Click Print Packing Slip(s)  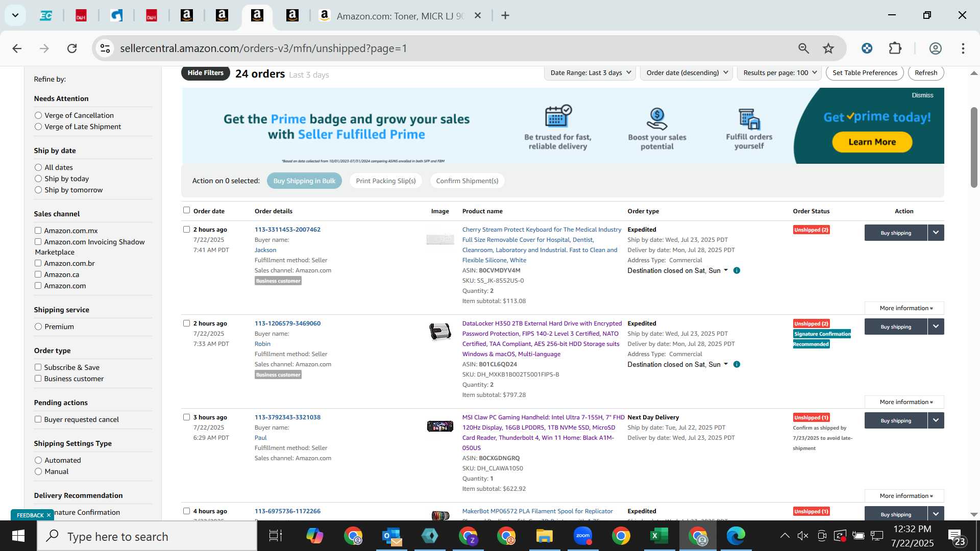coord(385,181)
